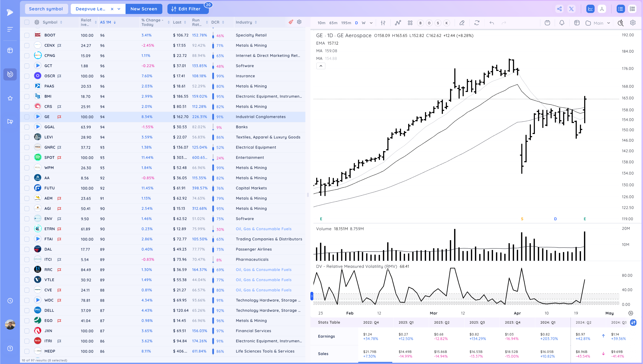Check the FUTU row checkbox
643x364 pixels.
(x=27, y=188)
